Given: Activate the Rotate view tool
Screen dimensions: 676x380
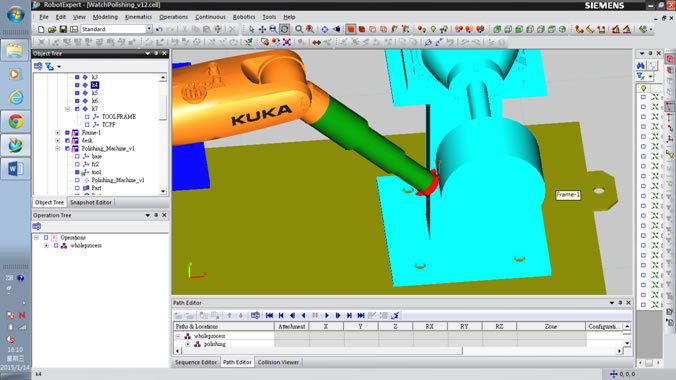Looking at the screenshot, I should (284, 29).
